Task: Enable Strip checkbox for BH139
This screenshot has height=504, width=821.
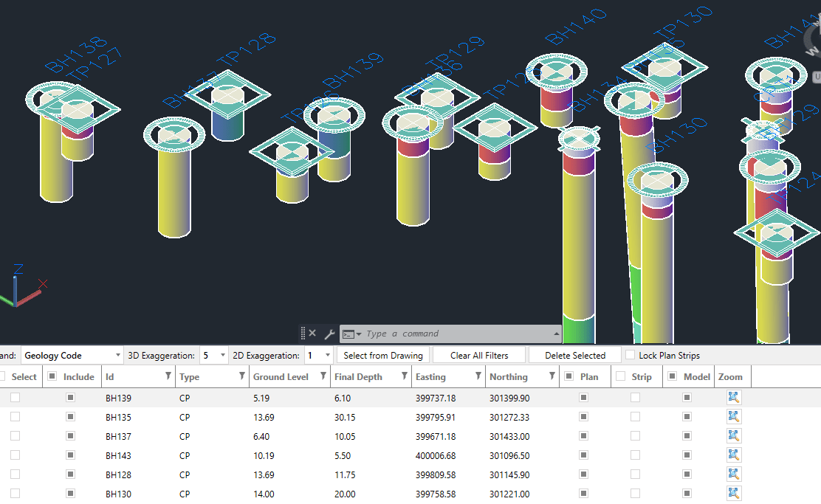Action: (635, 397)
